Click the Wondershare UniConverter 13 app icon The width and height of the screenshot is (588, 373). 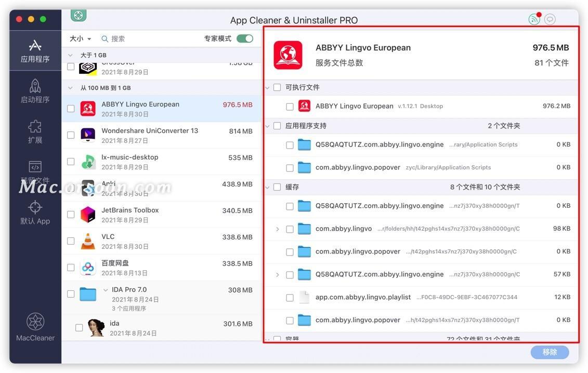pos(87,135)
